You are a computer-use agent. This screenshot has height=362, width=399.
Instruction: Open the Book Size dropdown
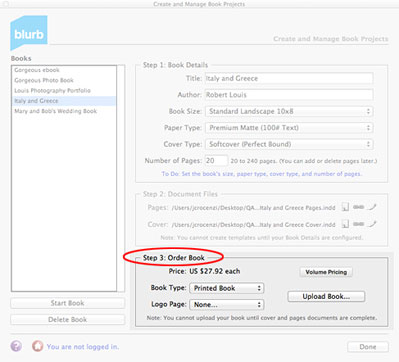pos(289,111)
